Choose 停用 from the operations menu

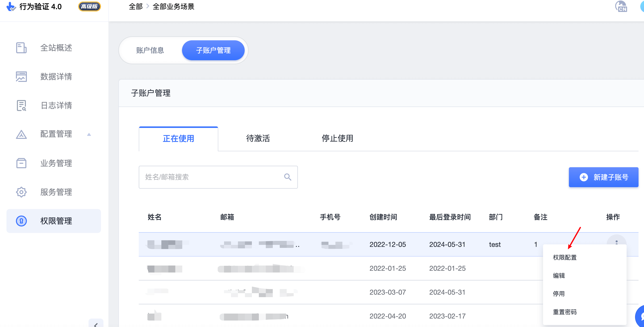[559, 294]
